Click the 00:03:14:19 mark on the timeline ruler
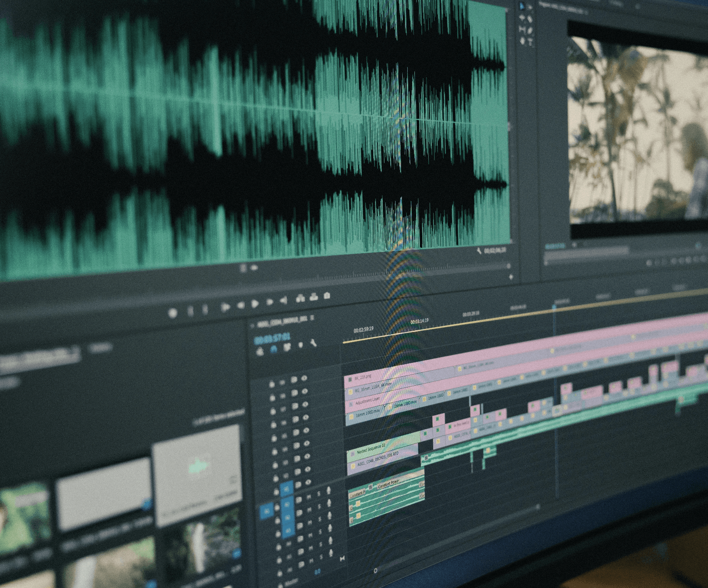 tap(419, 321)
